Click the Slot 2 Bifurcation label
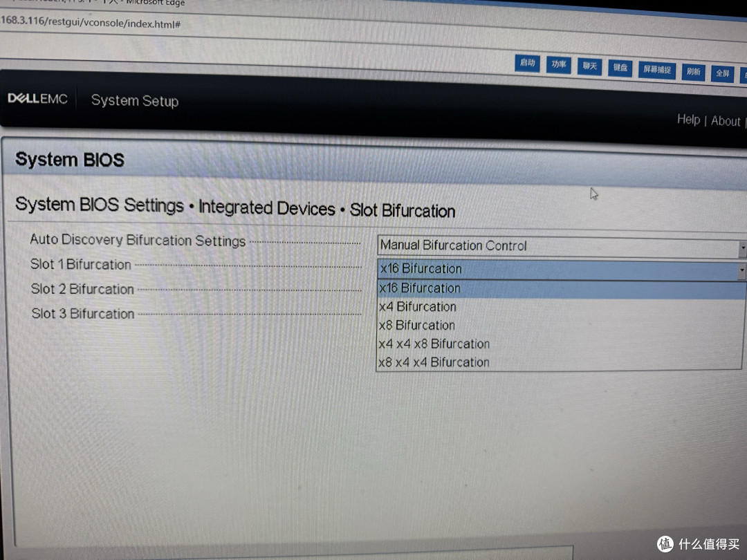The height and width of the screenshot is (560, 747). 82,289
